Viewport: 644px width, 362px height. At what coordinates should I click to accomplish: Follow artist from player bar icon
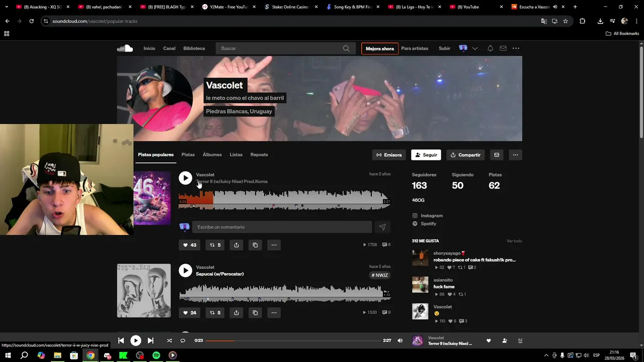coord(505,340)
